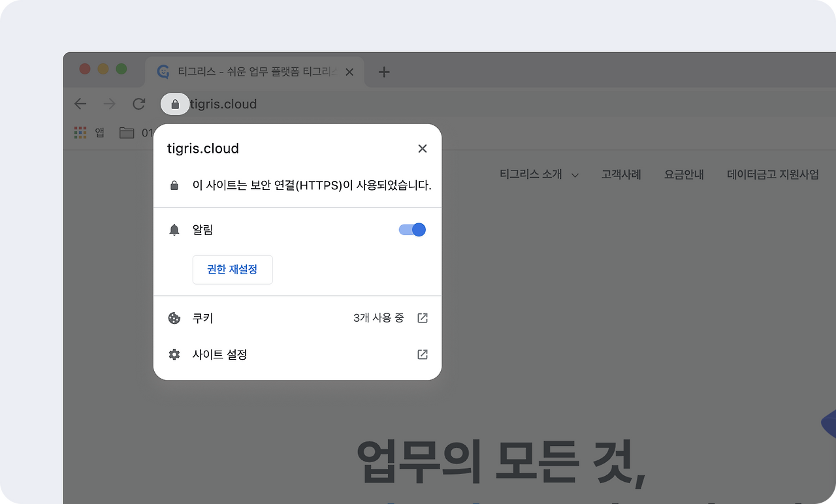
Task: Close the 티그리스 browser tab
Action: [x=349, y=72]
